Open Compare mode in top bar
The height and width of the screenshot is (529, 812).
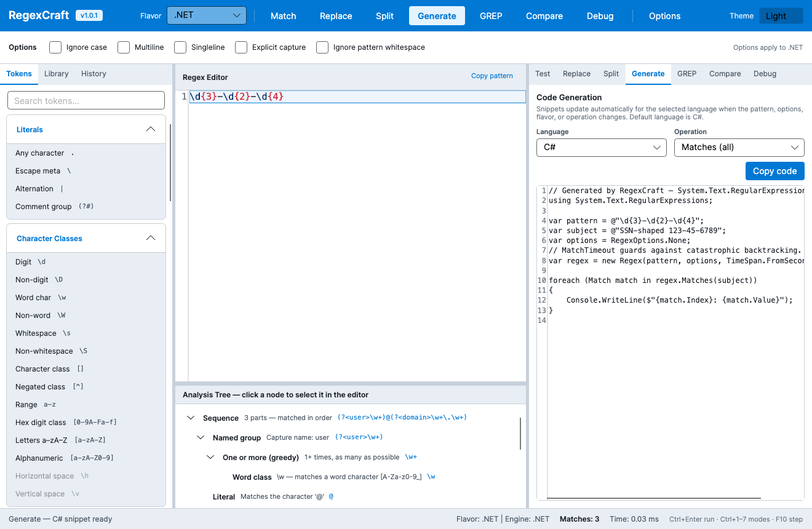point(544,16)
